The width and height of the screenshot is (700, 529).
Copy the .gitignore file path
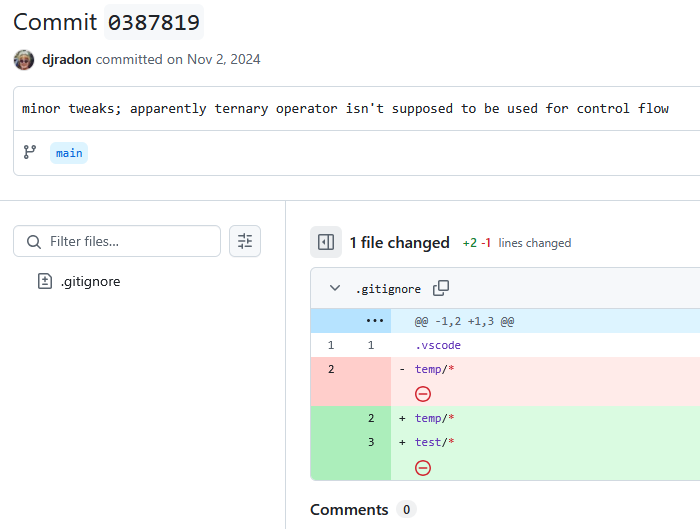441,288
